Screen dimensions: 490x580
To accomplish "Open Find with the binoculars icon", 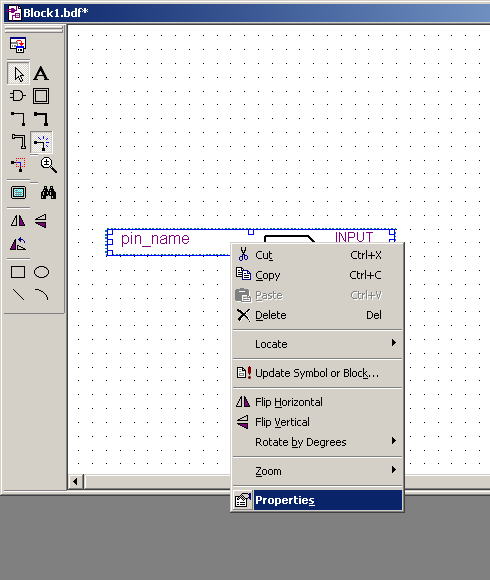I will (x=48, y=193).
